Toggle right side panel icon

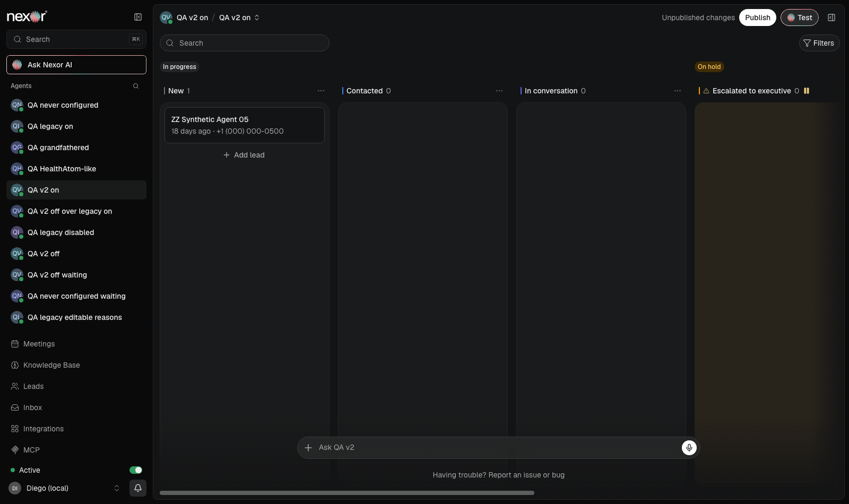tap(831, 18)
